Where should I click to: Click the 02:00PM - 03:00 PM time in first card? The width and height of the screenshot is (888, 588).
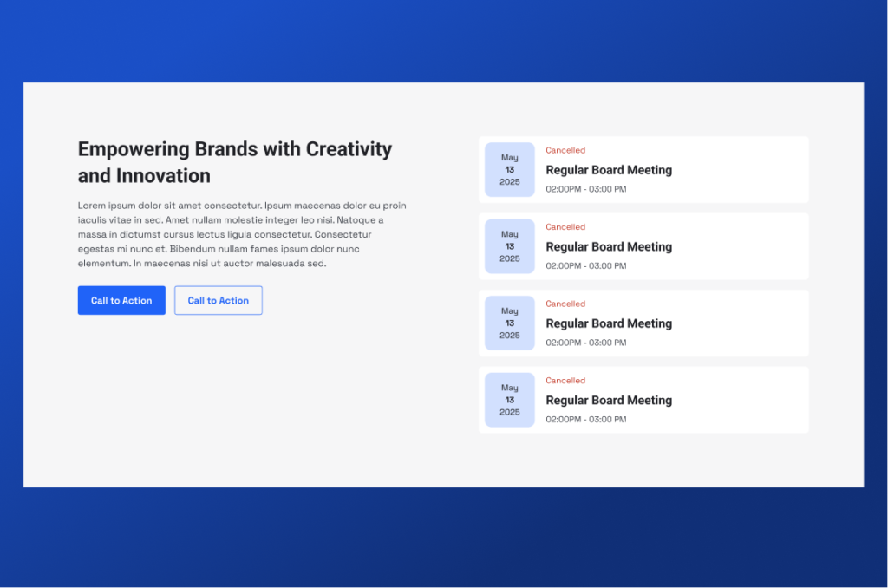(586, 189)
